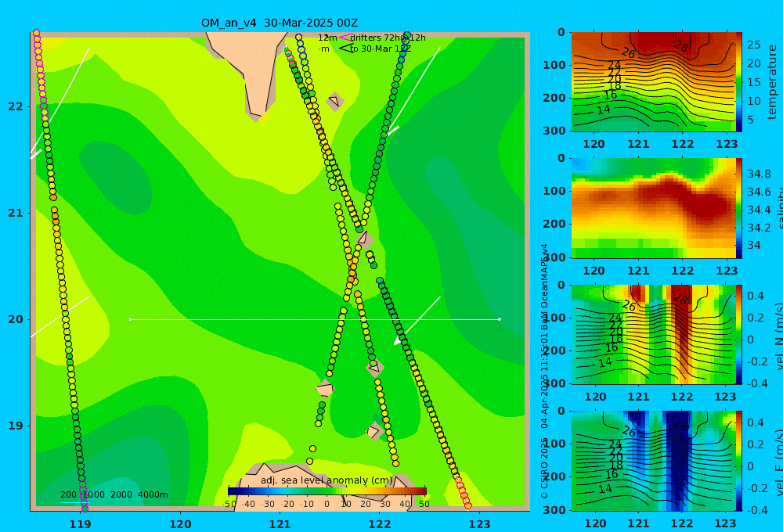Click the CSIRO OceanMAPS copyright text
The image size is (783, 532).
click(x=544, y=372)
